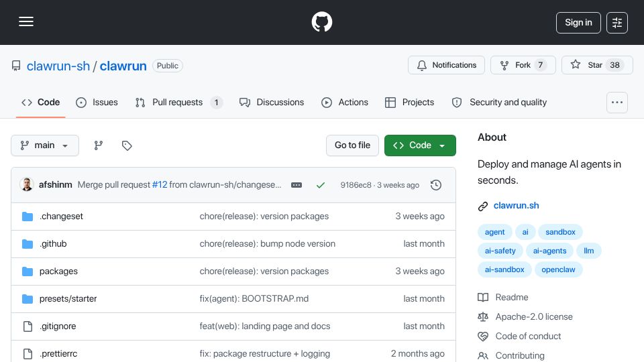This screenshot has height=362, width=644.
Task: Open commit 9186ec8 hash link
Action: (x=356, y=185)
